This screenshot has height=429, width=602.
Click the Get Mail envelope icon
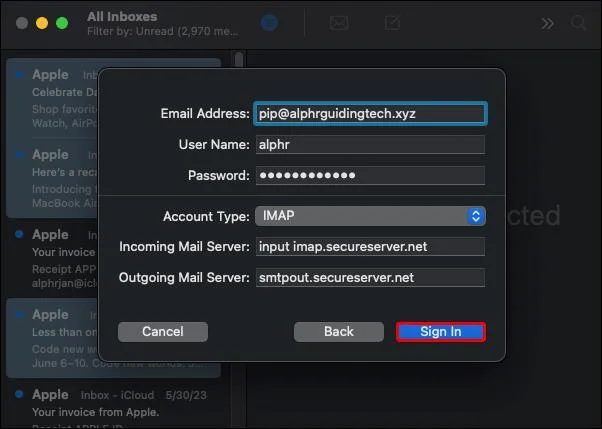click(x=339, y=23)
